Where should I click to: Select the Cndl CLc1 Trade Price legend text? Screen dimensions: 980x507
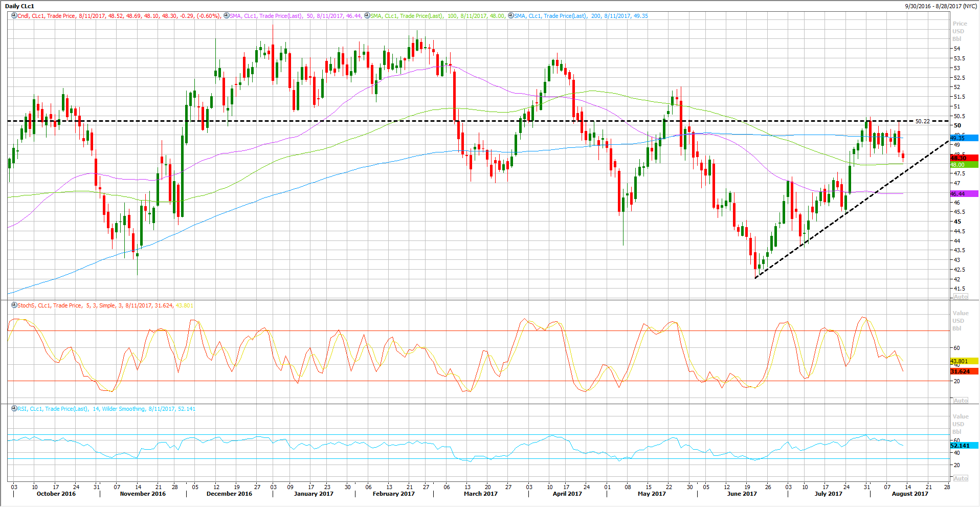tap(46, 16)
